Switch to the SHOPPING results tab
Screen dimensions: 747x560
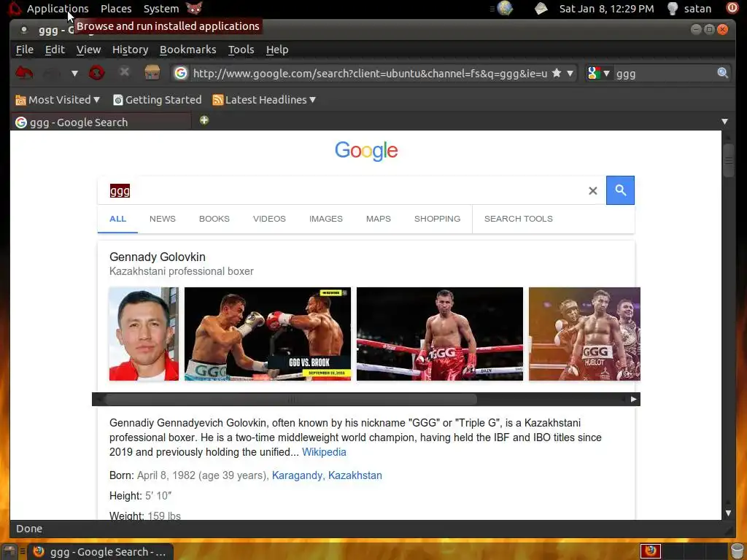pyautogui.click(x=438, y=219)
